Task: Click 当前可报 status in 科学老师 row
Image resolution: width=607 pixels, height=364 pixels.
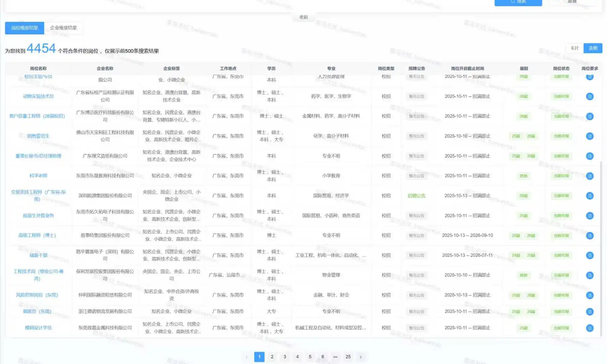Action: click(561, 176)
